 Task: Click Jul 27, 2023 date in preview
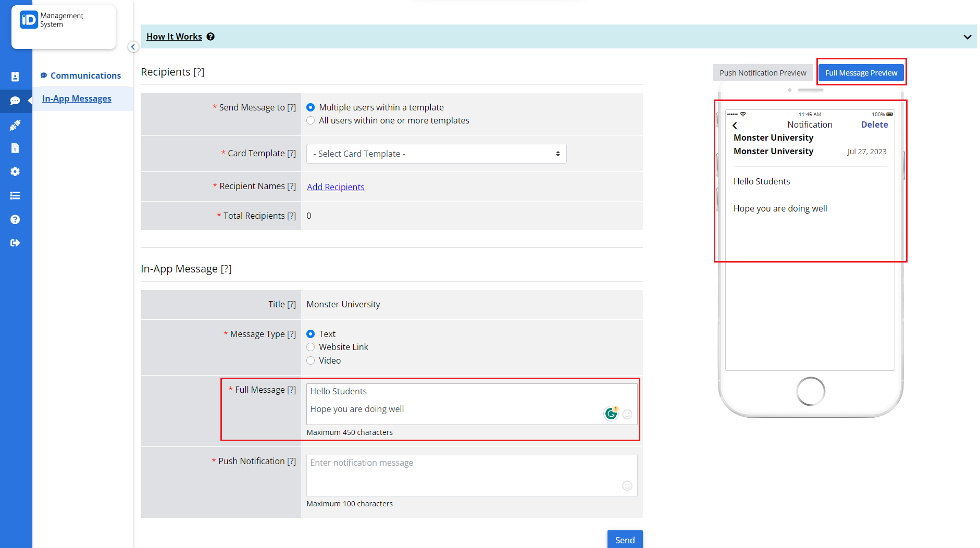coord(866,152)
